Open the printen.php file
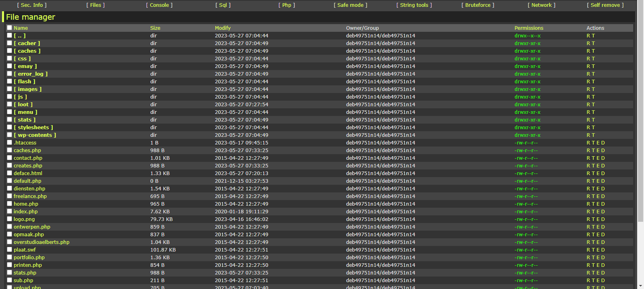 coord(28,265)
